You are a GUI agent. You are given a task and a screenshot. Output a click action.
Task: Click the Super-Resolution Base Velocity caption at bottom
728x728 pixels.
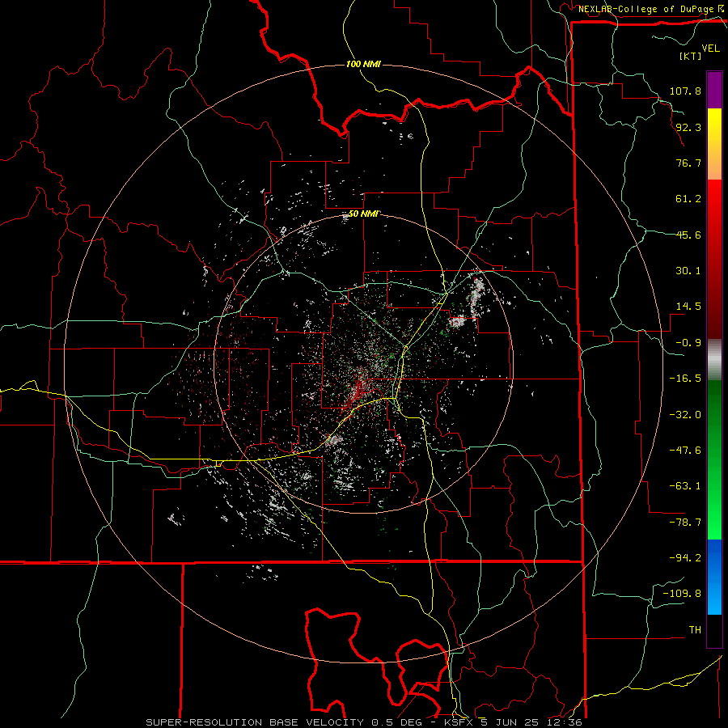[x=364, y=722]
